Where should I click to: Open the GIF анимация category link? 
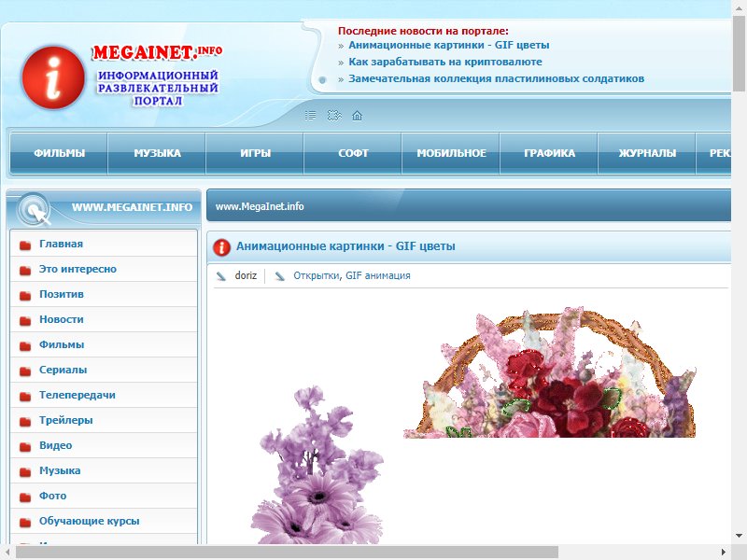[378, 275]
